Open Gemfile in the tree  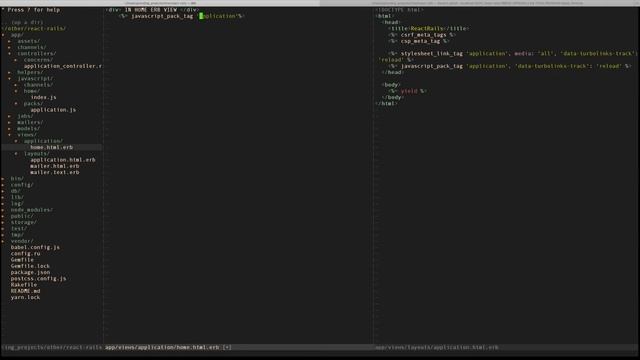22,260
